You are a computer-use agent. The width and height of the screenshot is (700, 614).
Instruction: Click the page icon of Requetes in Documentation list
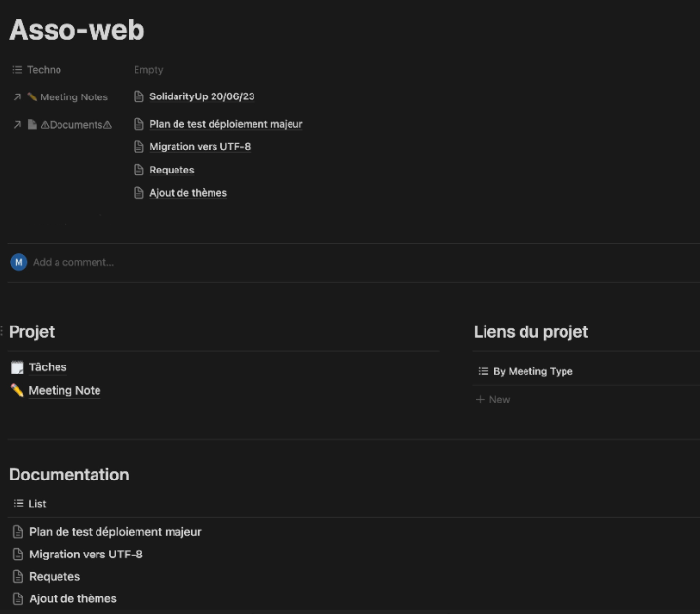click(18, 577)
